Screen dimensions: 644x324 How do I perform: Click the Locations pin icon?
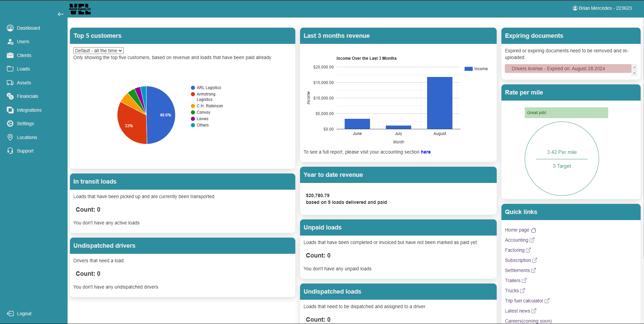pos(10,137)
